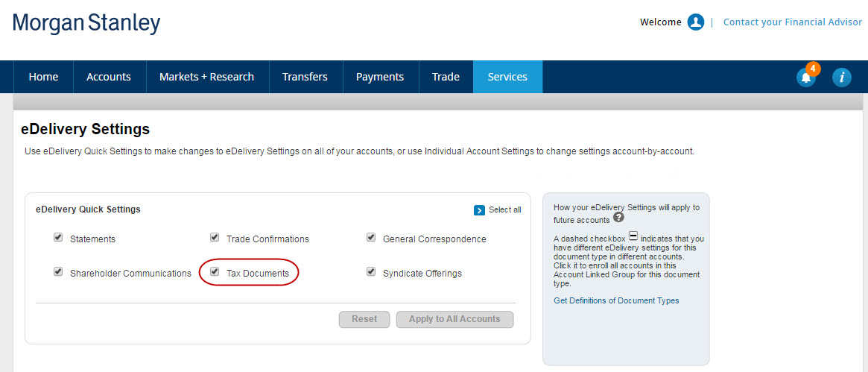Click the Syndicate Offerings label
The height and width of the screenshot is (372, 868).
pyautogui.click(x=422, y=274)
